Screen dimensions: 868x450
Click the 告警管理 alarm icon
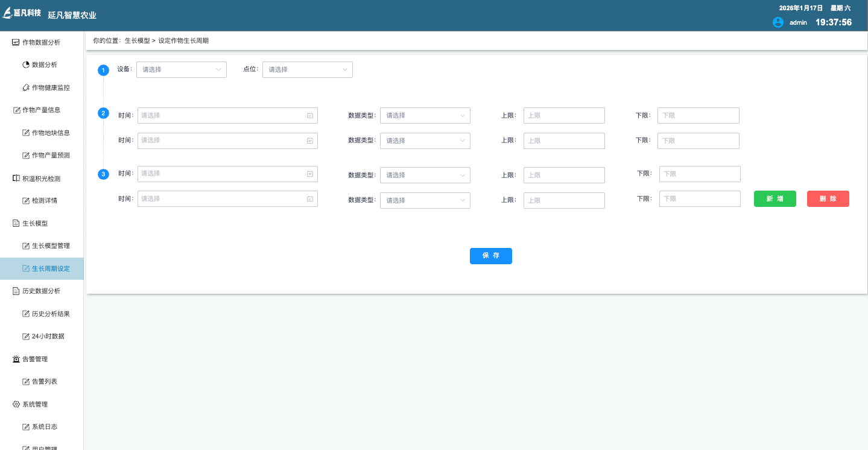point(16,359)
